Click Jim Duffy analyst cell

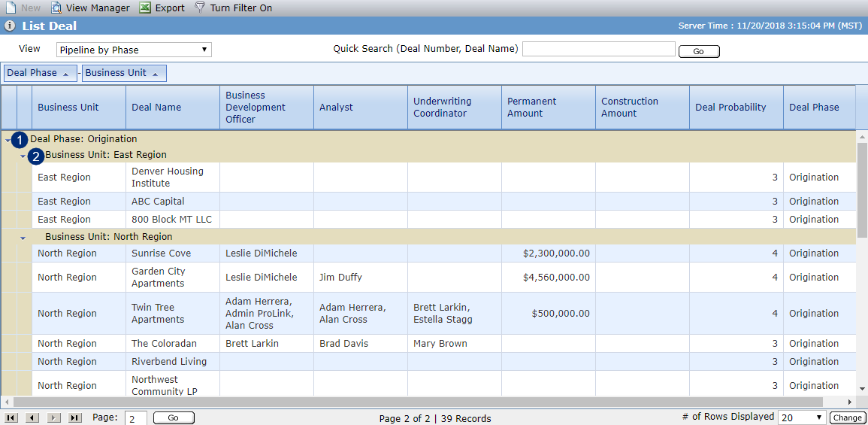tap(361, 277)
